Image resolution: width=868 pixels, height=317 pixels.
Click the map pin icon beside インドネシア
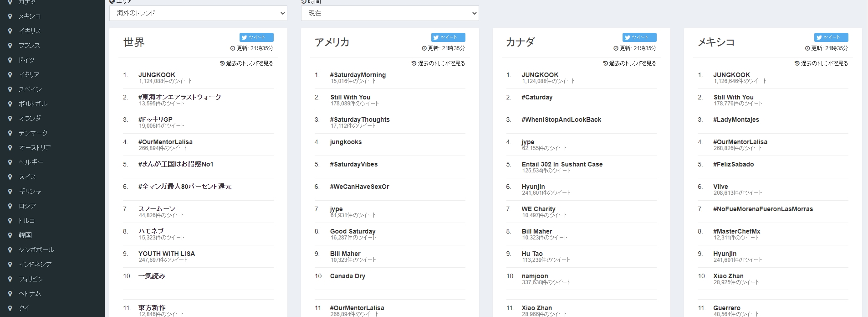click(10, 265)
